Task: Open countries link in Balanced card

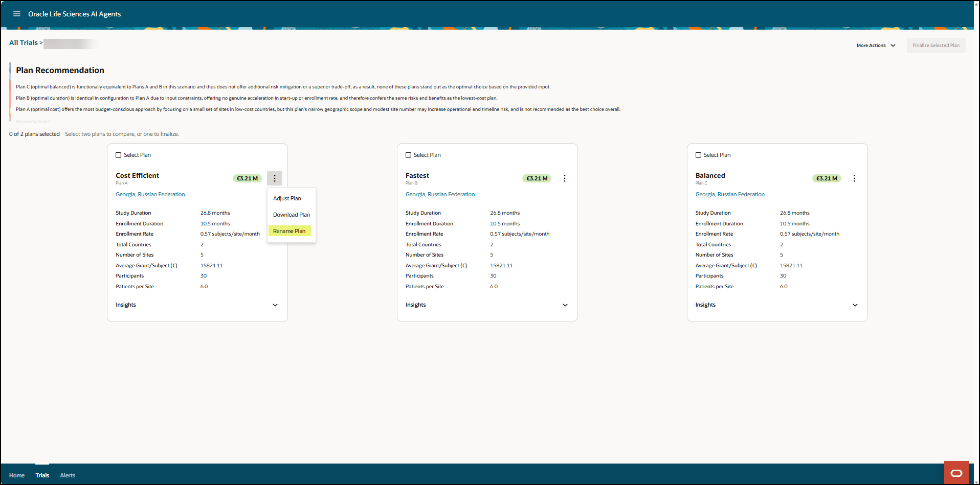Action: click(x=730, y=194)
